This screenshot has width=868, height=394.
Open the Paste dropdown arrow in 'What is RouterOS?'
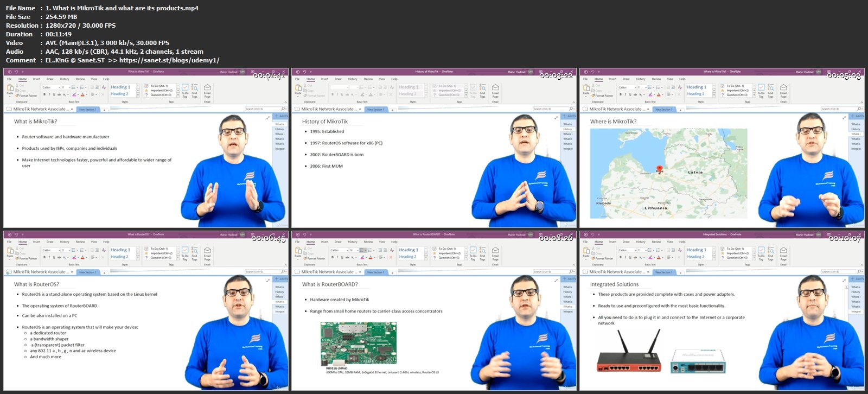pos(10,259)
